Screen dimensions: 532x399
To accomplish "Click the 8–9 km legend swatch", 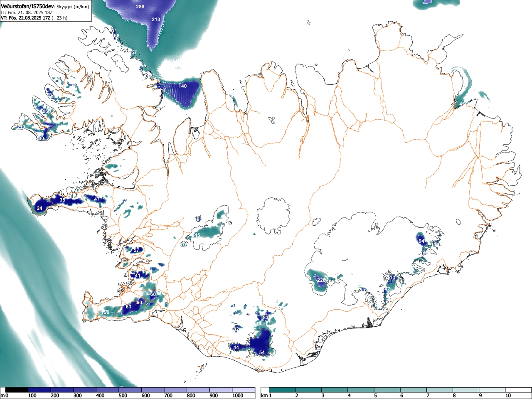I will coord(466,390).
